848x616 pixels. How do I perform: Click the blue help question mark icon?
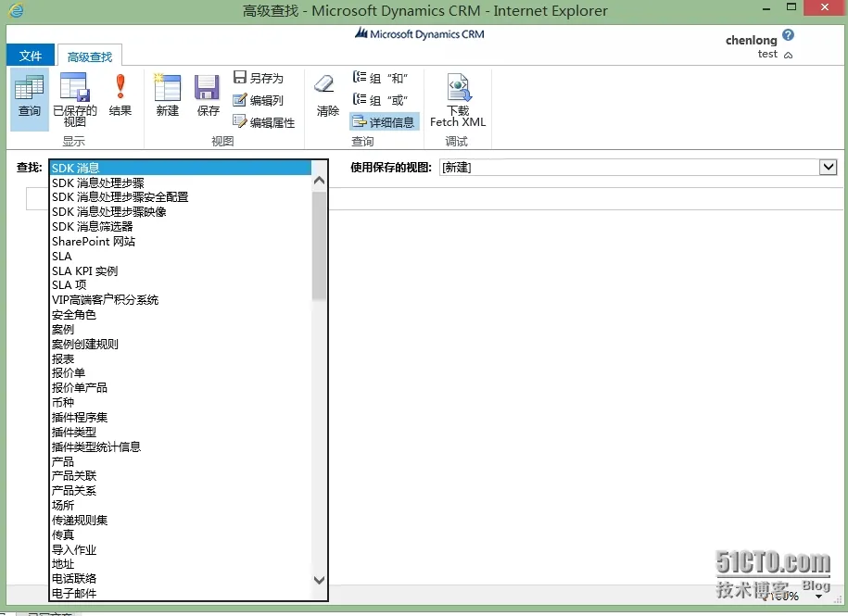(789, 35)
